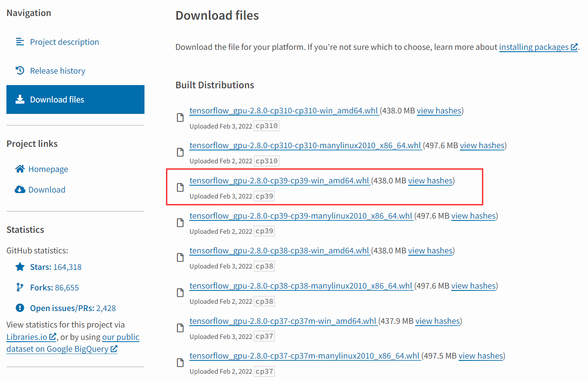The height and width of the screenshot is (381, 588).
Task: Click the GitHub Stars star icon
Action: click(x=20, y=267)
